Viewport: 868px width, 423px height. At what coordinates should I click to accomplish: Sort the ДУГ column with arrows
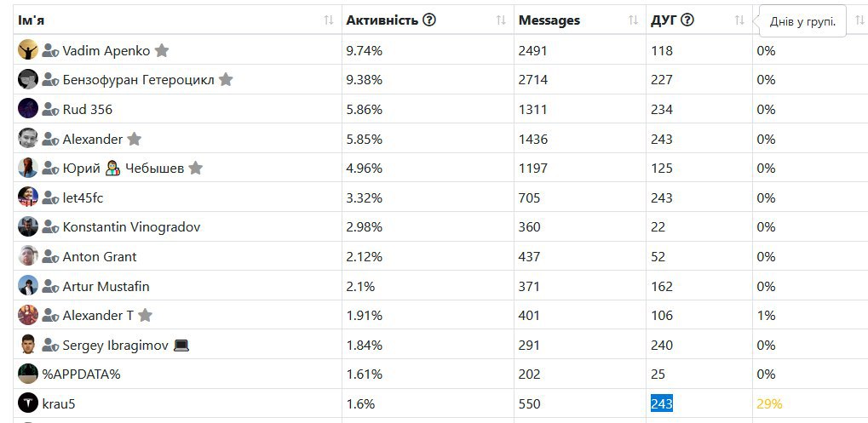tap(739, 20)
